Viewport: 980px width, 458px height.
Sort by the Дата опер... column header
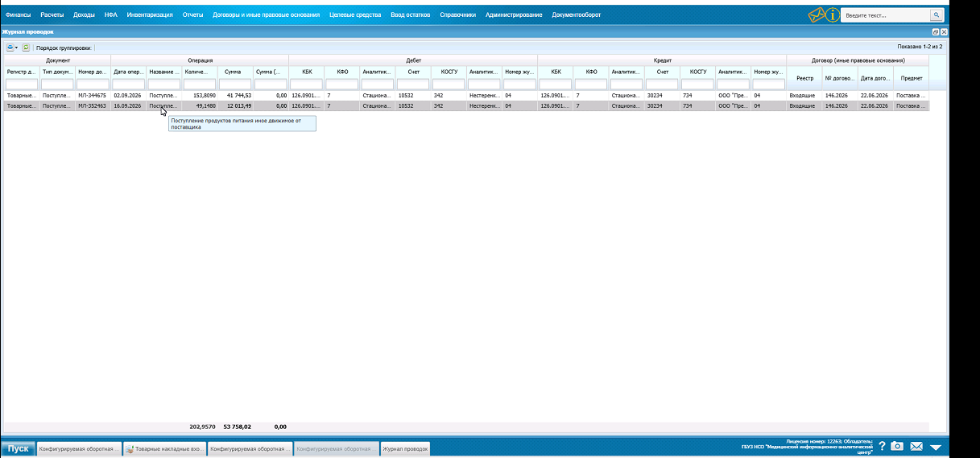pos(128,72)
